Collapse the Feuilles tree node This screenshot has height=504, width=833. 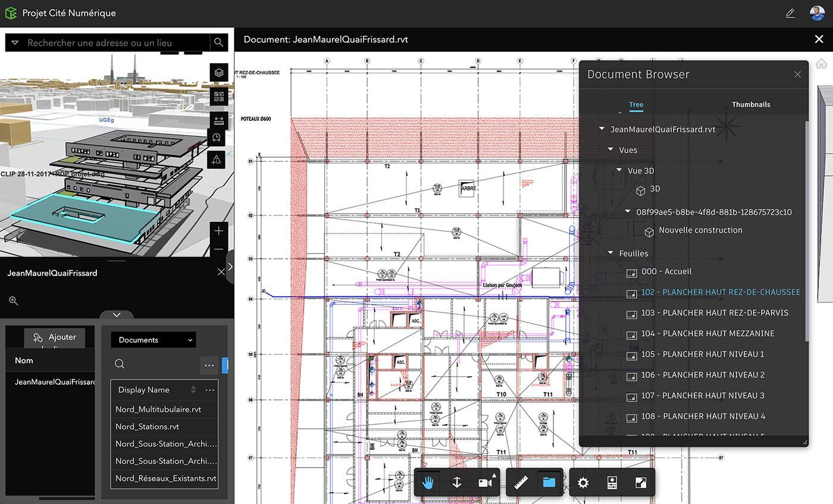610,253
